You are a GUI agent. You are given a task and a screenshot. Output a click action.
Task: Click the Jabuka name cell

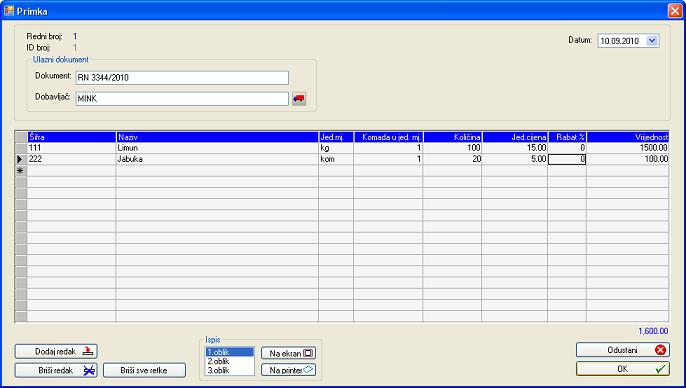[x=217, y=159]
